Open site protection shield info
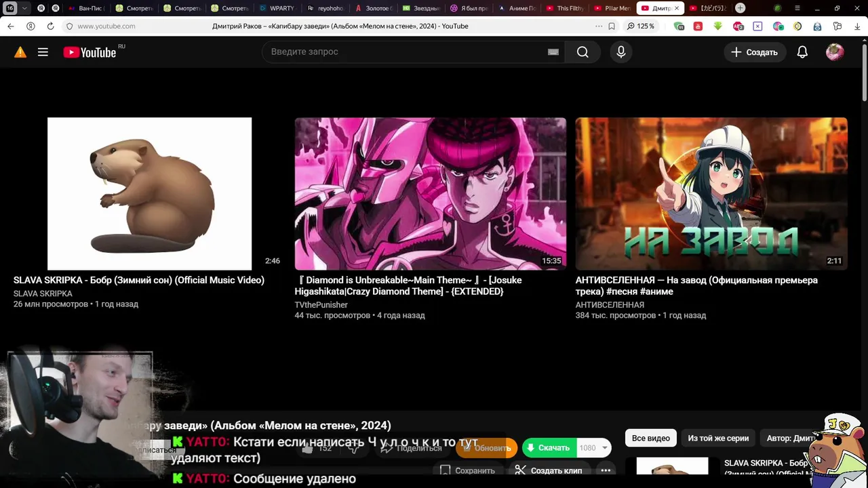 coord(68,26)
